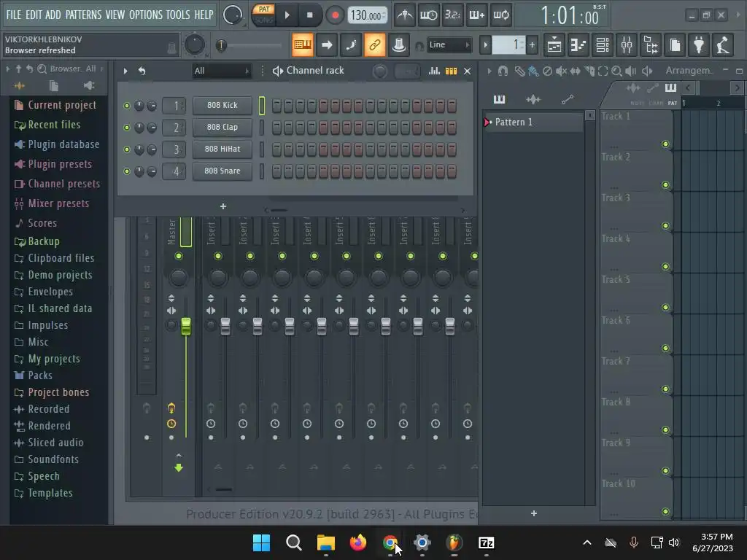747x560 pixels.
Task: Click the 808 Clap channel button
Action: pyautogui.click(x=222, y=127)
